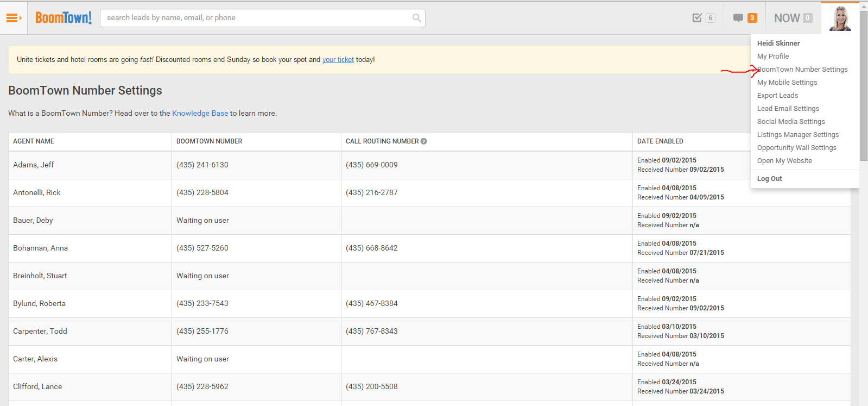Select agent name Breinholt, Stuart
Image resolution: width=868 pixels, height=406 pixels.
40,276
